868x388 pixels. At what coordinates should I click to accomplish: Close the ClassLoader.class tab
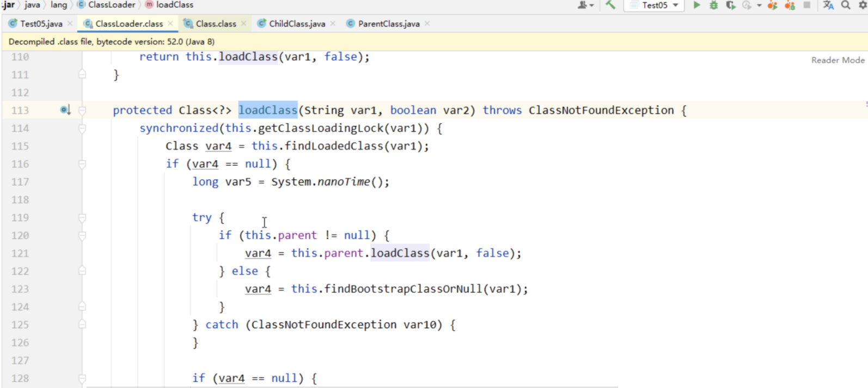click(x=170, y=23)
